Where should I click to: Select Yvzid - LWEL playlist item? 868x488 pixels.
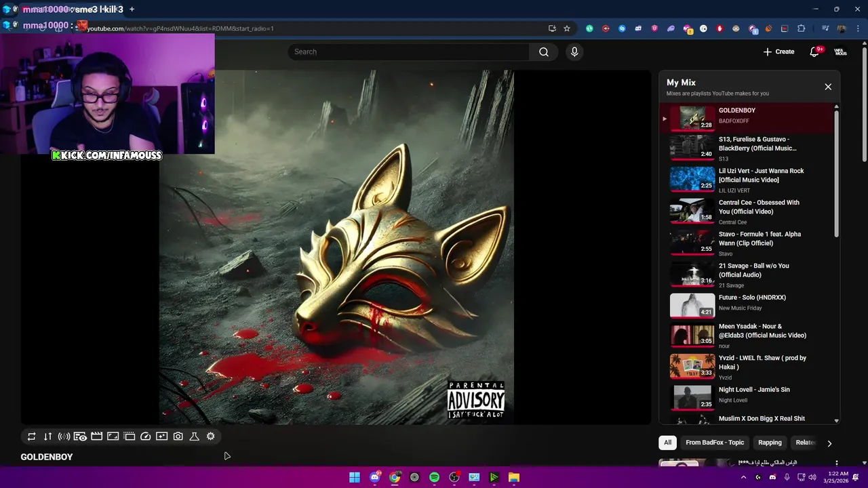coord(747,367)
